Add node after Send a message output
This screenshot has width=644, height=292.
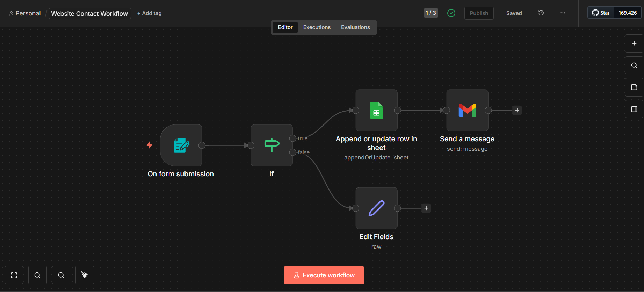(517, 111)
